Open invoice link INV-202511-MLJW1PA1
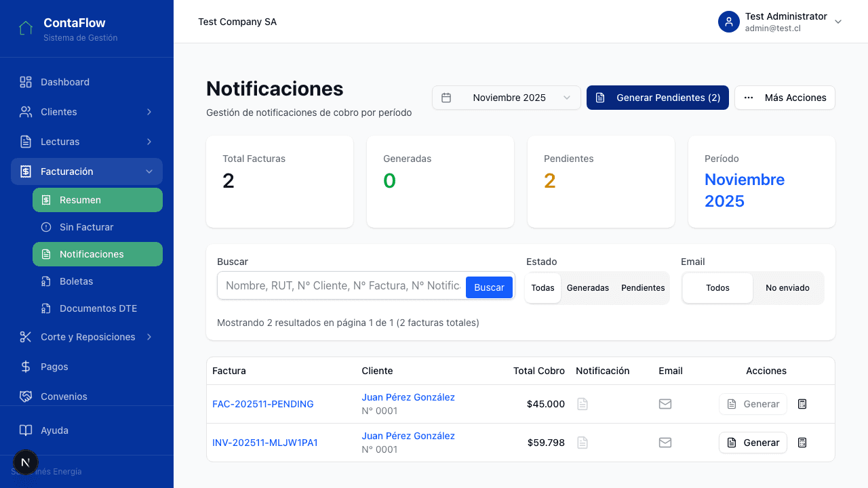Screen dimensions: 868x488 265,443
